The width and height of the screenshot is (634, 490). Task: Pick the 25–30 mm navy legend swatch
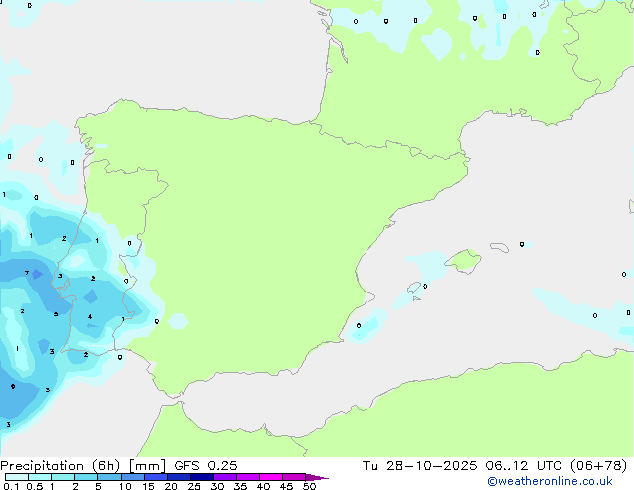coord(202,477)
